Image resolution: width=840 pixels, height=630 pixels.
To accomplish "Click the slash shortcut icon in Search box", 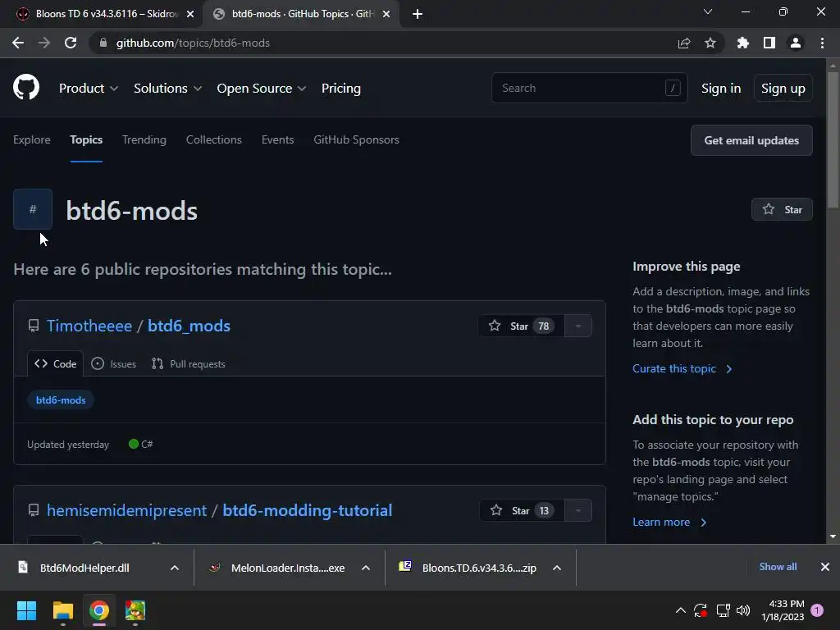I will [x=673, y=88].
